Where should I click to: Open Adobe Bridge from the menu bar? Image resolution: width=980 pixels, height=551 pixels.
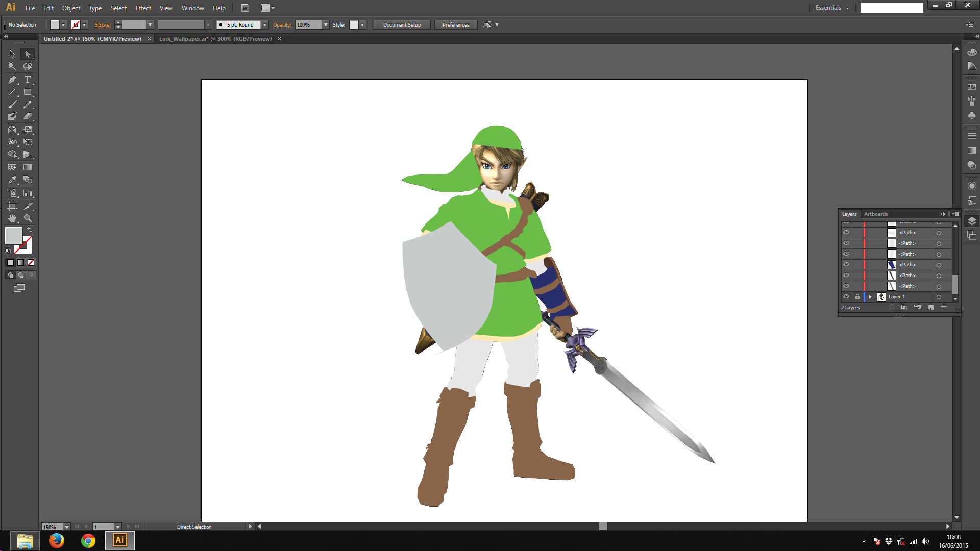(x=245, y=8)
